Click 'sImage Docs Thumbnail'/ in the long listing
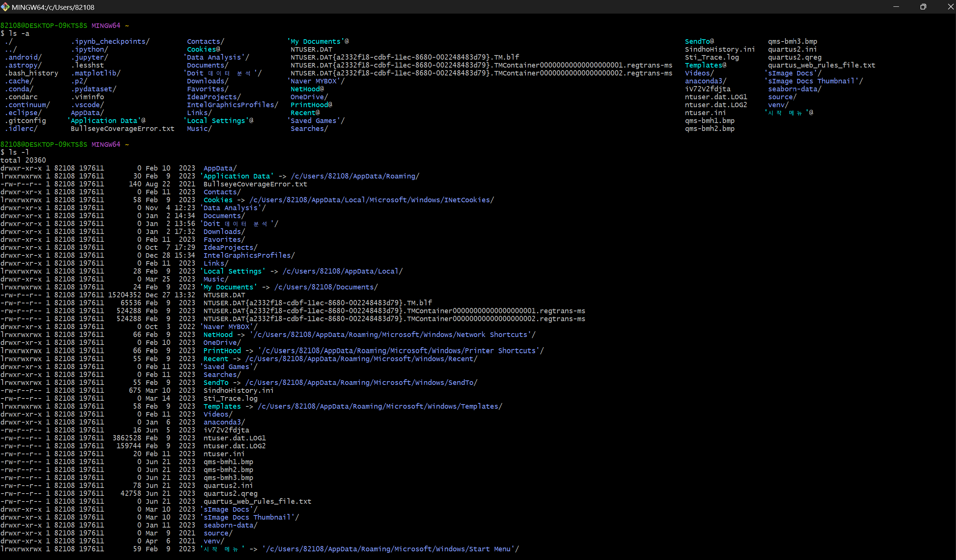Image resolution: width=956 pixels, height=560 pixels. [x=249, y=517]
